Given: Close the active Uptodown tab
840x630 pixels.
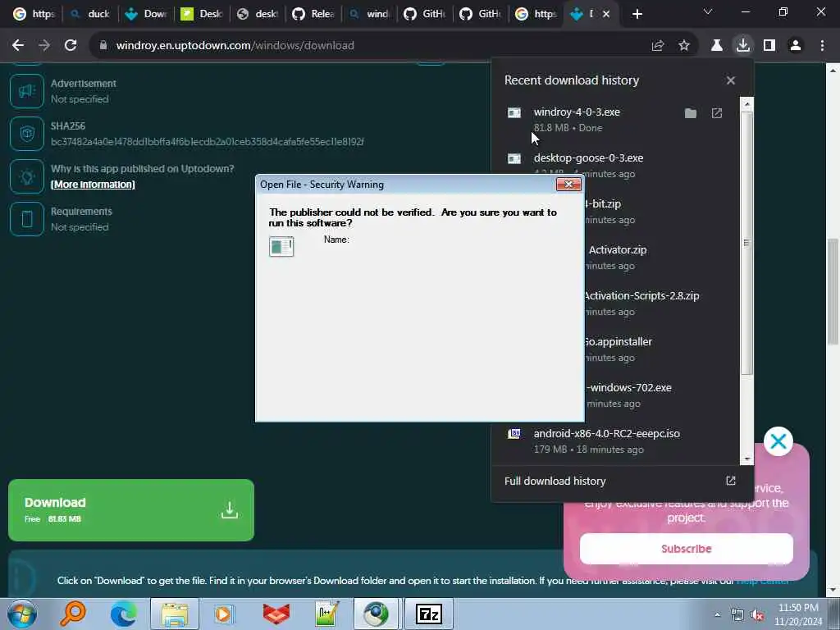Looking at the screenshot, I should pos(606,14).
